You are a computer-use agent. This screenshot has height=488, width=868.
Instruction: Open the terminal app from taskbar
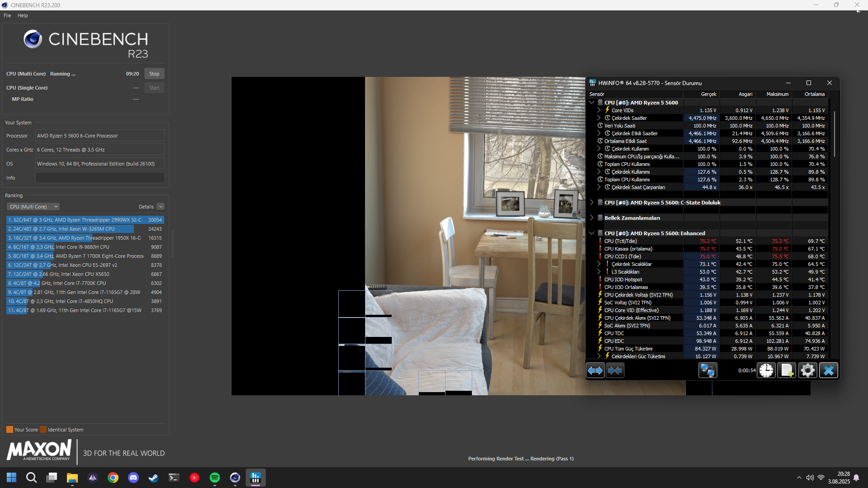[174, 478]
